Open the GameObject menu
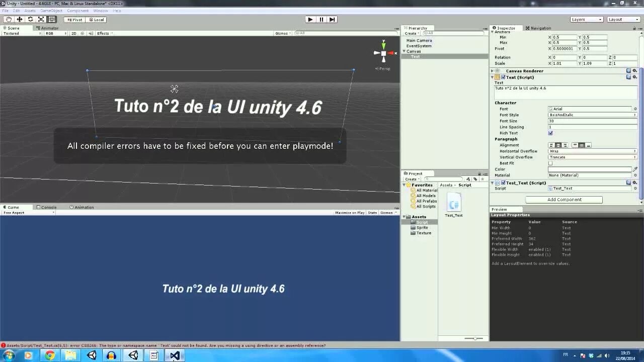Viewport: 644px width, 362px height. coord(51,11)
